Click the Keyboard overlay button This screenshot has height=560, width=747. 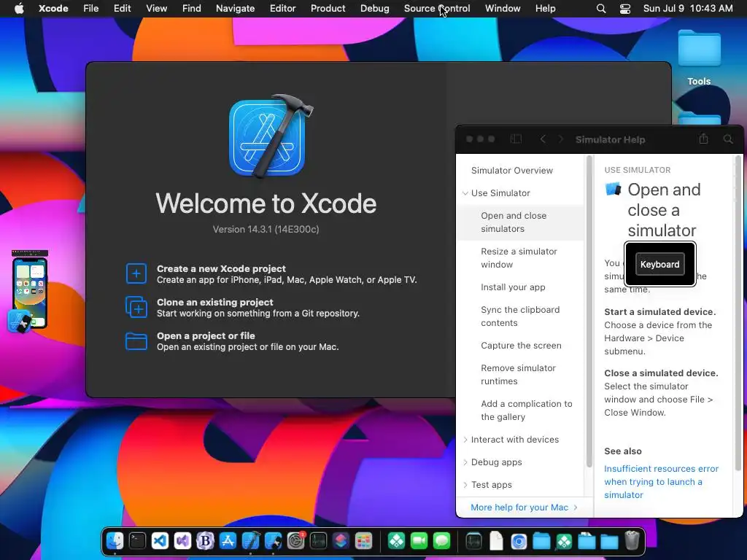pyautogui.click(x=659, y=264)
